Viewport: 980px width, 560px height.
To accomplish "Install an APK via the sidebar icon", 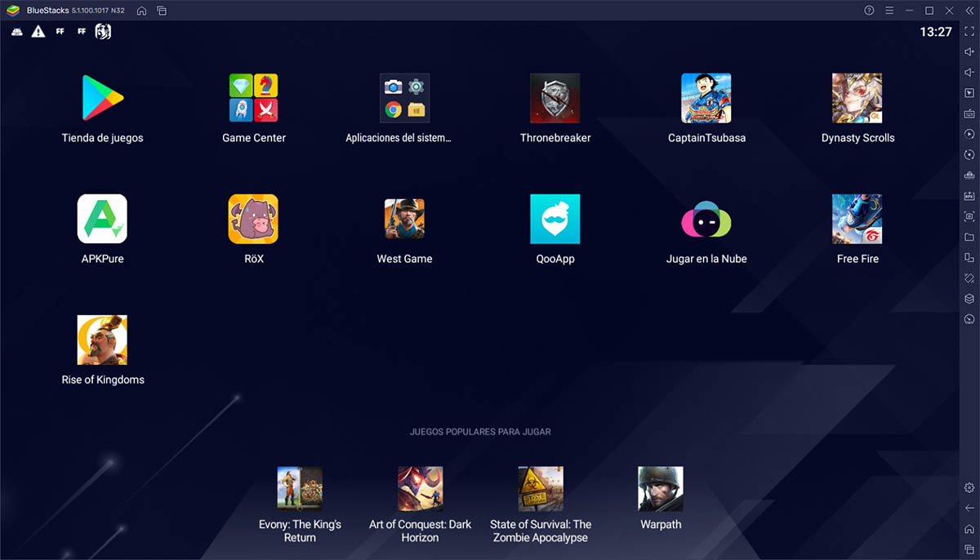I will 969,196.
